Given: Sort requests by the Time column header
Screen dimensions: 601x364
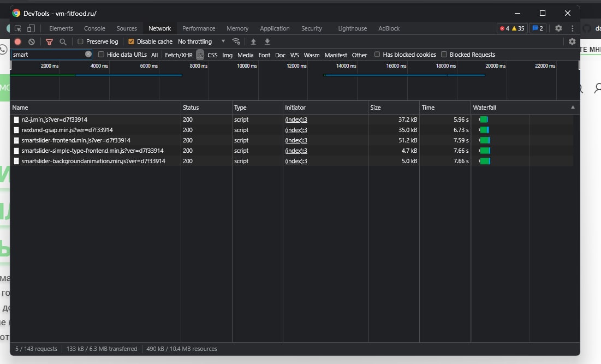Looking at the screenshot, I should [x=445, y=108].
